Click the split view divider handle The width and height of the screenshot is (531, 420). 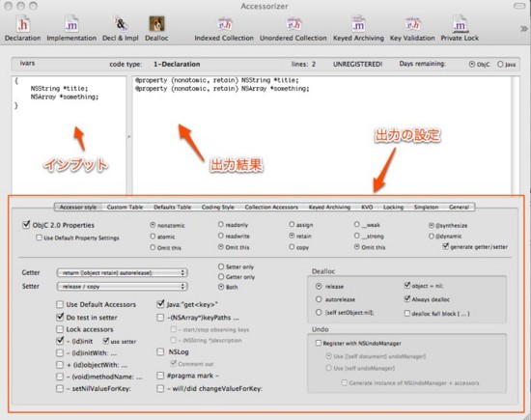[129, 137]
